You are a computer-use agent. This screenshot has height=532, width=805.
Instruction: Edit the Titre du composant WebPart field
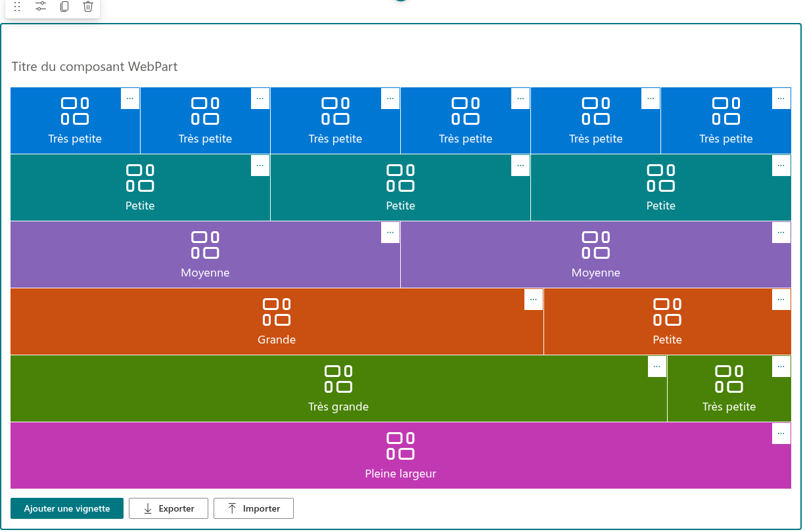click(95, 67)
